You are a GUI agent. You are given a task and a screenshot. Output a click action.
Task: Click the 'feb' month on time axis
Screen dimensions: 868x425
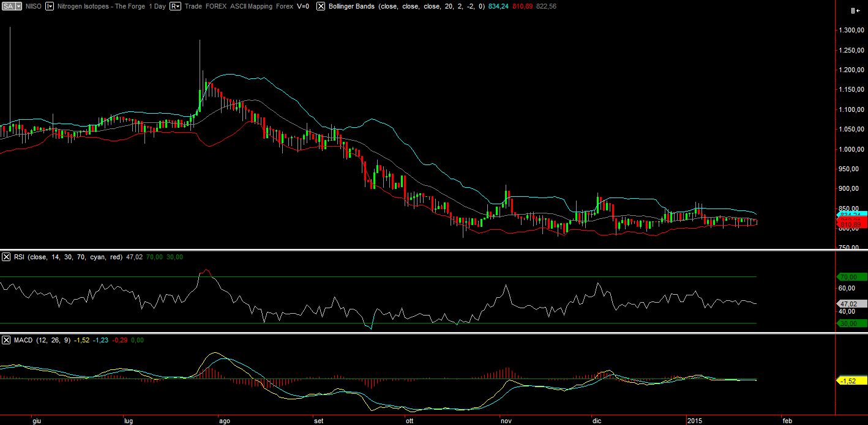[787, 421]
